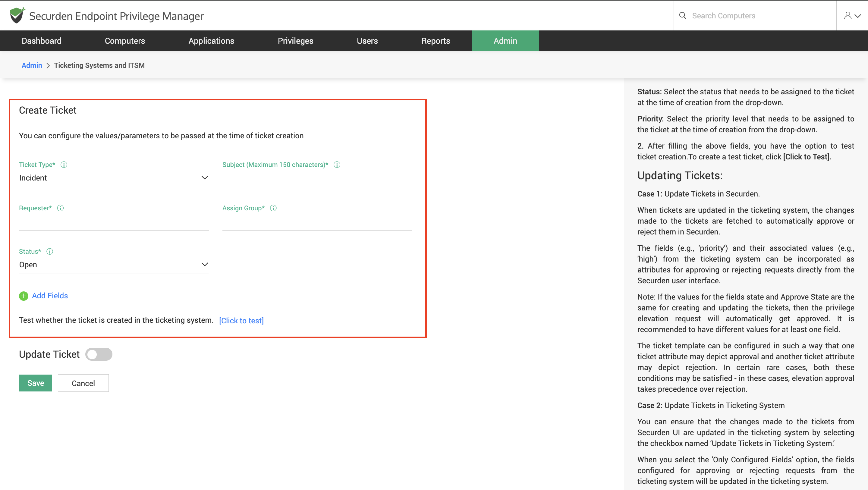The width and height of the screenshot is (868, 490).
Task: Switch to the Computers tab
Action: [125, 41]
